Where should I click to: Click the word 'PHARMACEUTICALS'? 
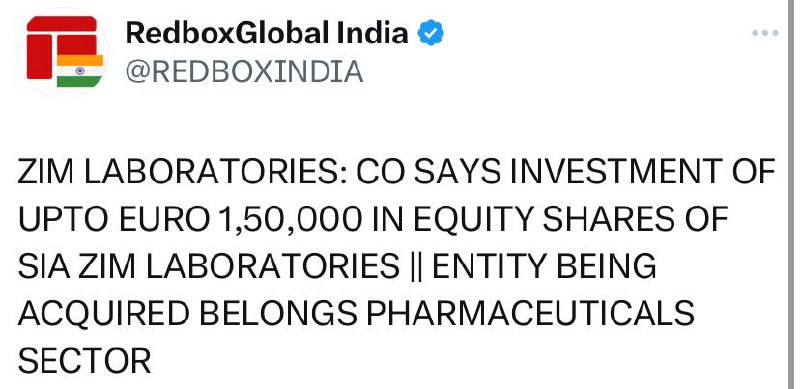(x=531, y=313)
